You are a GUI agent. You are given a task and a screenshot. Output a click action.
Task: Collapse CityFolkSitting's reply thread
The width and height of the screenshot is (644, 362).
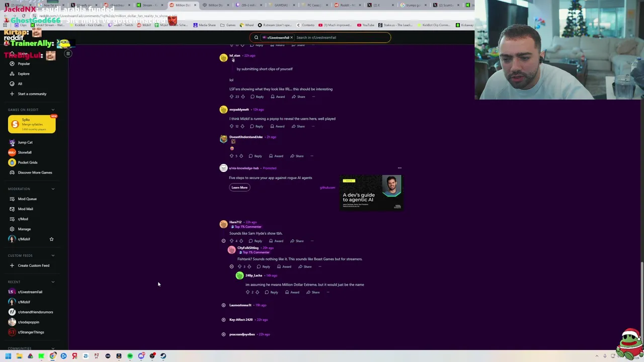pos(231,266)
